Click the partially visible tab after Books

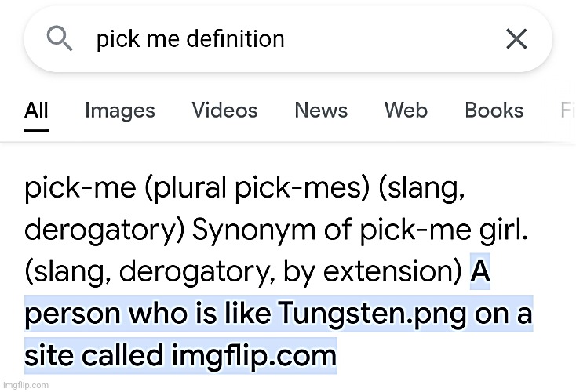pos(567,111)
